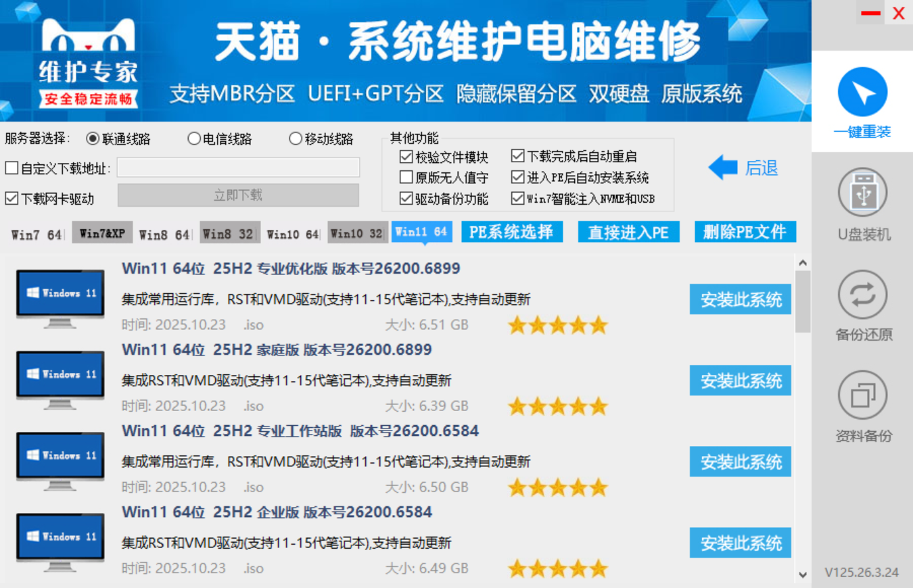Click title 'Win11 64位 25H2 企业版 版本号26200.6584'
Viewport: 913px width, 588px height.
[277, 512]
